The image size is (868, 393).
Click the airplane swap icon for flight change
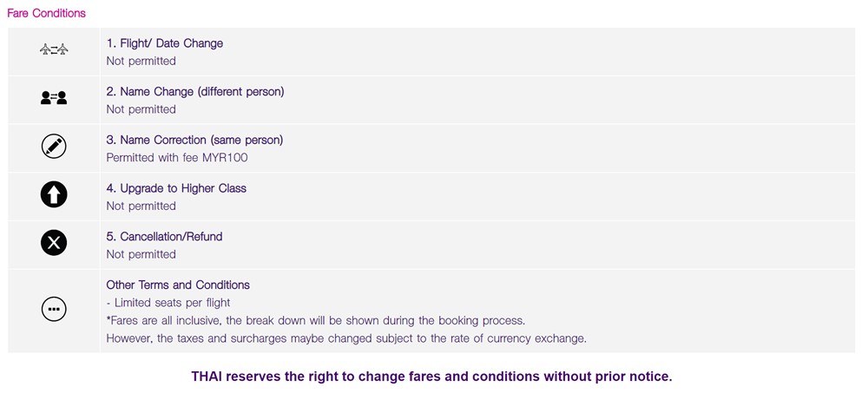tap(54, 49)
